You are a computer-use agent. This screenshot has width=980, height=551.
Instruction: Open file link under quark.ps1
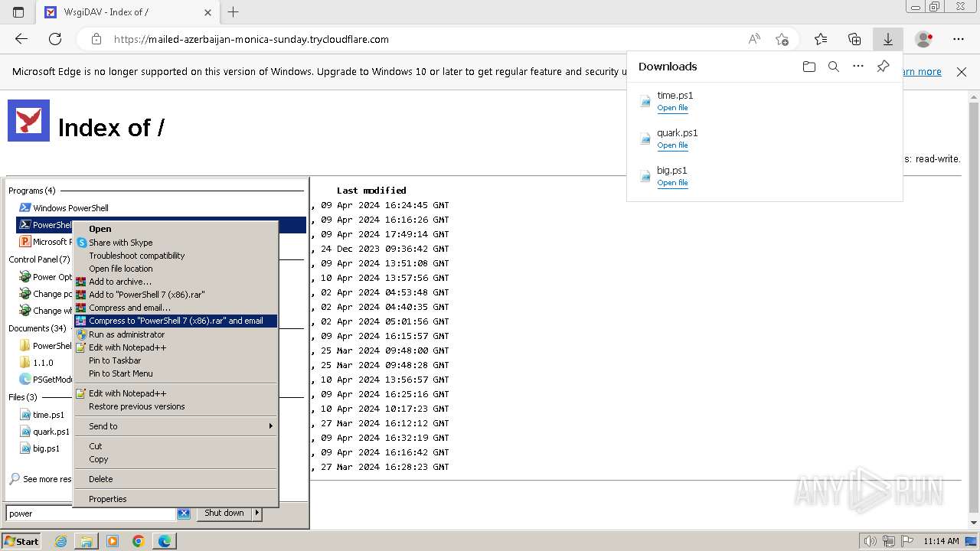(x=672, y=145)
